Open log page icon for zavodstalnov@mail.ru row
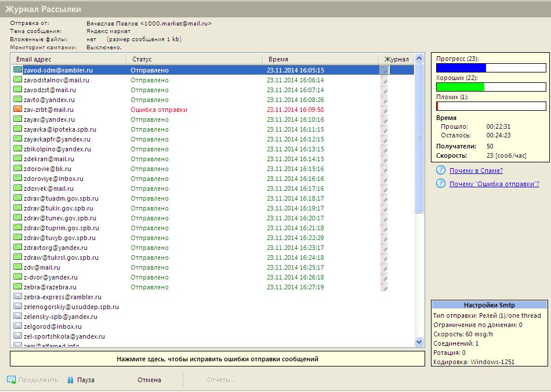Screen dimensions: 551x392 (x=384, y=80)
